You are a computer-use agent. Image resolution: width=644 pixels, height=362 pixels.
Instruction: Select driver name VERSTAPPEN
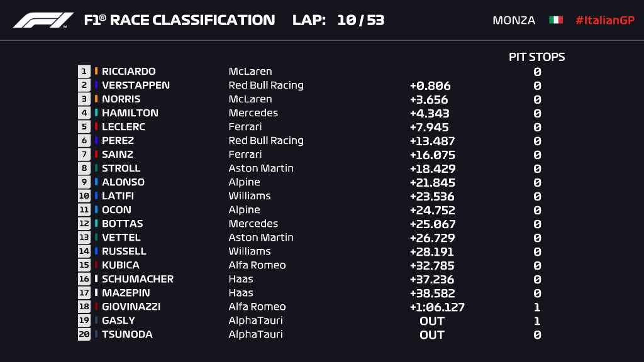point(136,85)
